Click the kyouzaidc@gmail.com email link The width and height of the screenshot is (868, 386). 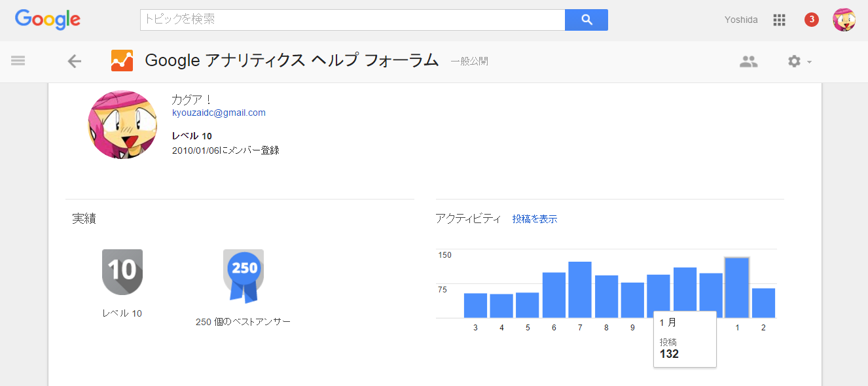(219, 113)
